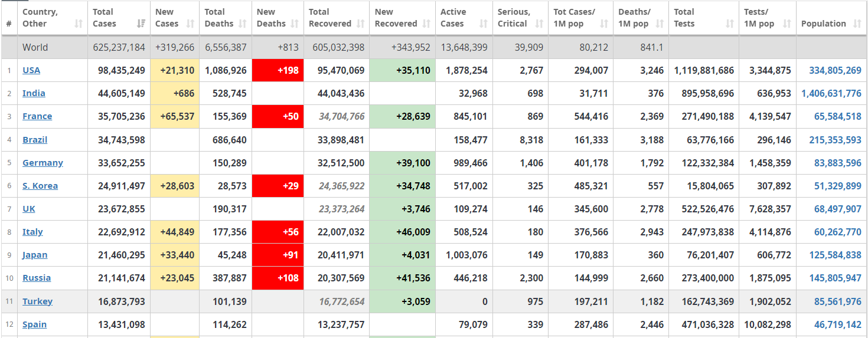
Task: Select World total cases value 625,237,184
Action: [119, 47]
